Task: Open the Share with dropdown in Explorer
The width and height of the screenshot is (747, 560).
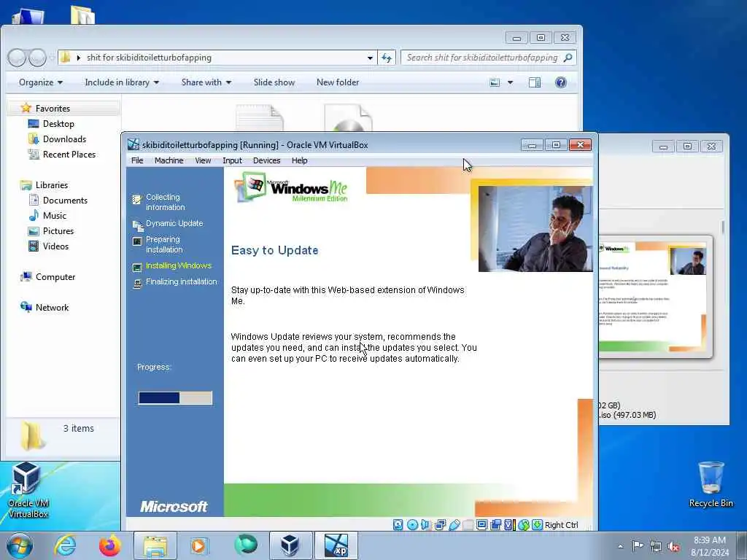Action: pos(206,82)
